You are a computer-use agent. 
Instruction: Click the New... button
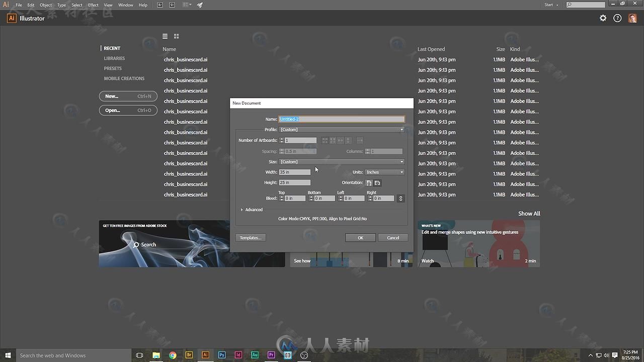[128, 96]
